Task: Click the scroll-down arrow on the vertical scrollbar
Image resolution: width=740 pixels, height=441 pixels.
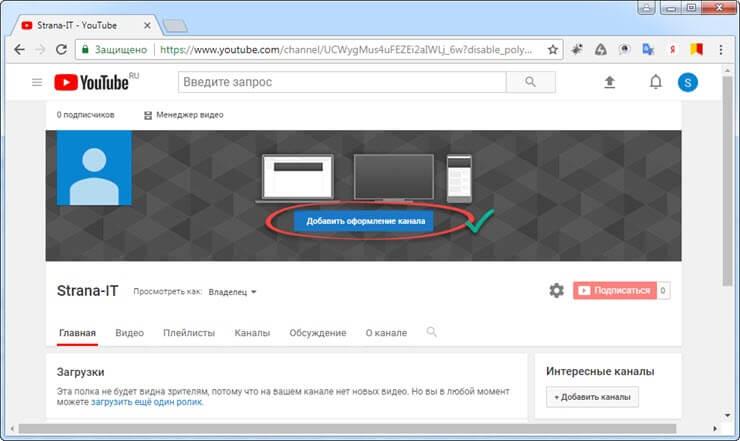Action: tap(727, 416)
